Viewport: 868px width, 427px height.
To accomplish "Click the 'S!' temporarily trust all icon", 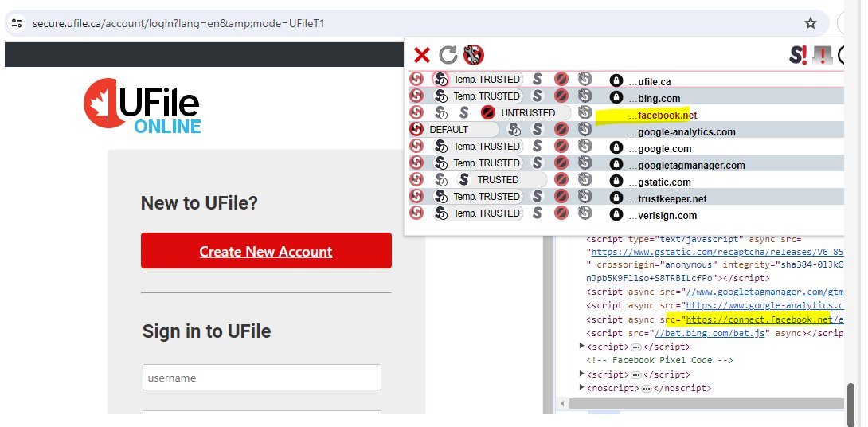I will [x=798, y=56].
